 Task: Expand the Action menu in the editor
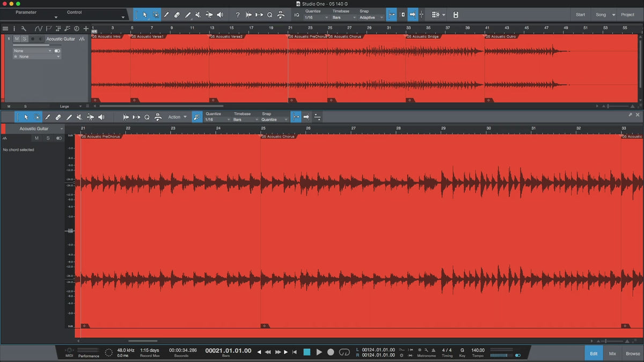177,117
